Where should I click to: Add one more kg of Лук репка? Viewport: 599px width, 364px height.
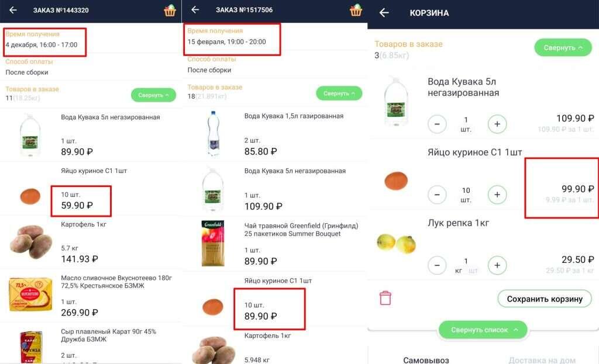pos(497,265)
